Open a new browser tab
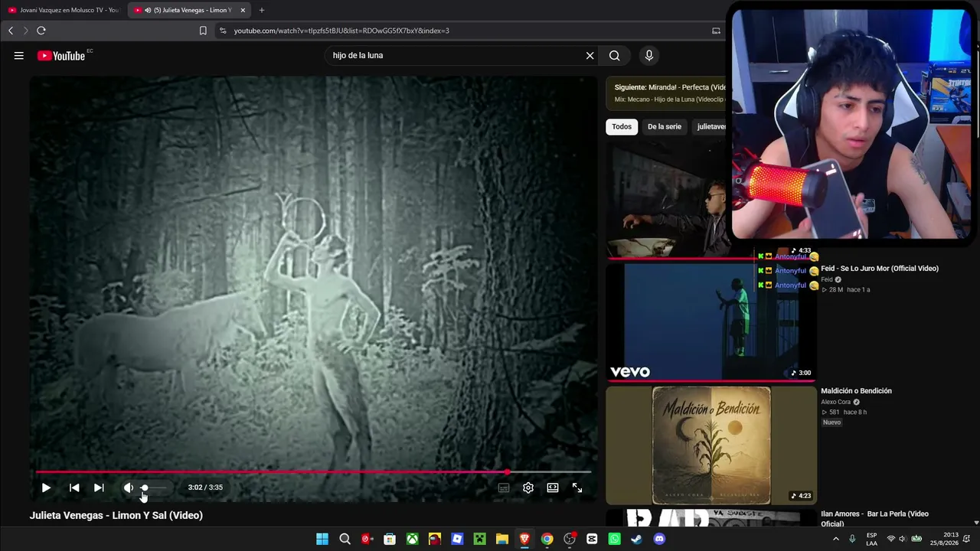The image size is (980, 551). [262, 10]
